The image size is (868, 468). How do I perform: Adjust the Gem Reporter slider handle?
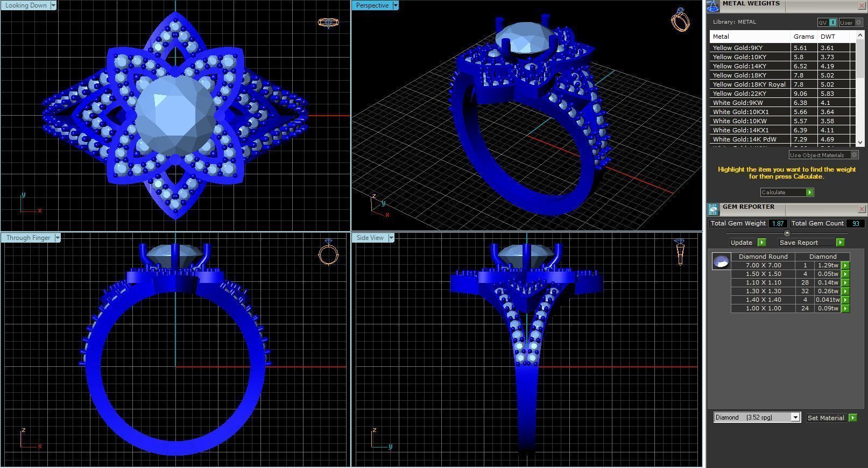click(787, 233)
